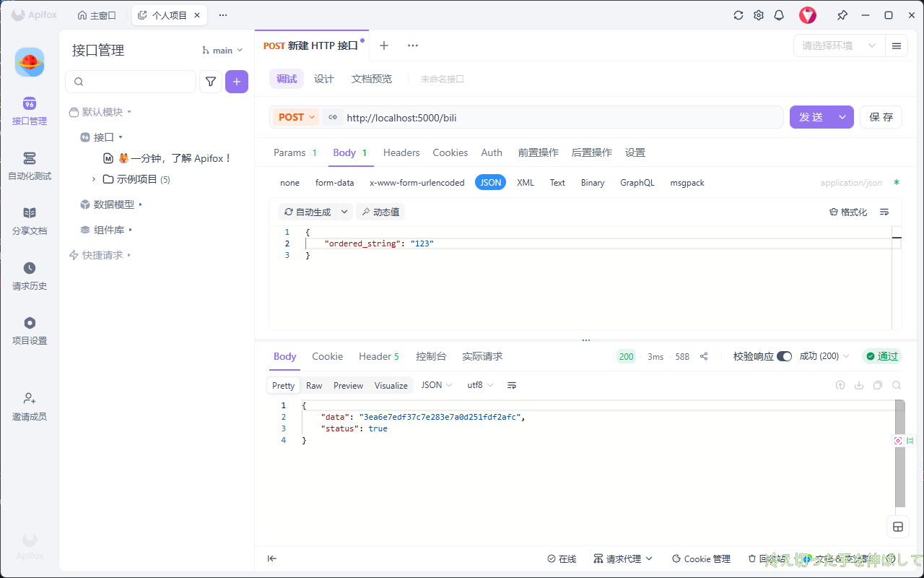Click the share icon in response status
The image size is (924, 578).
704,356
